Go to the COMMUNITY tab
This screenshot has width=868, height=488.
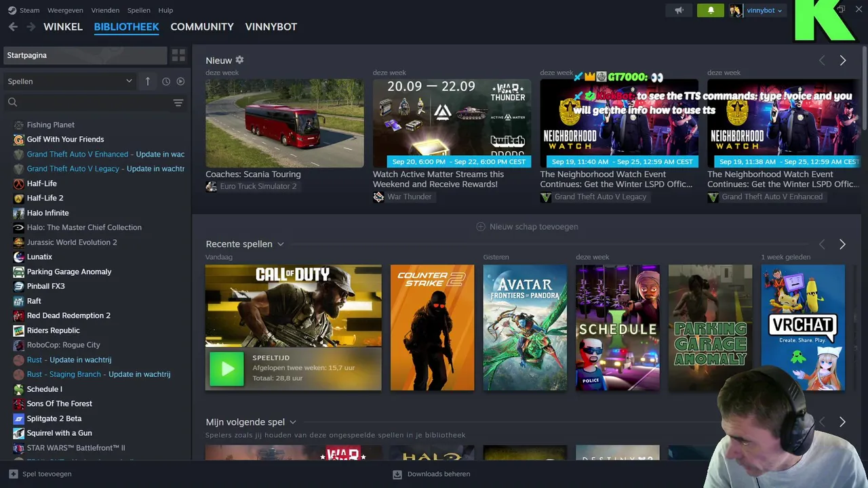pos(202,26)
